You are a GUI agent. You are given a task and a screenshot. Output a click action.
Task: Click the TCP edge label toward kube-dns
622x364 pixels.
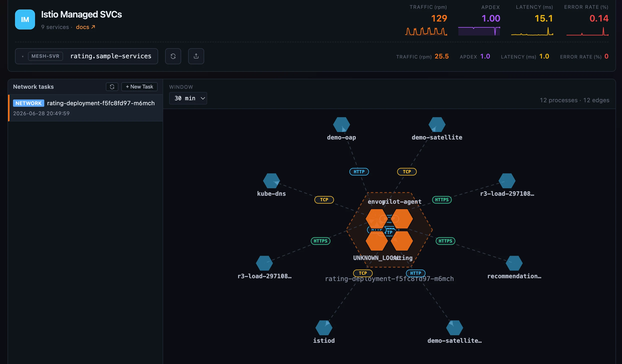[x=324, y=200]
